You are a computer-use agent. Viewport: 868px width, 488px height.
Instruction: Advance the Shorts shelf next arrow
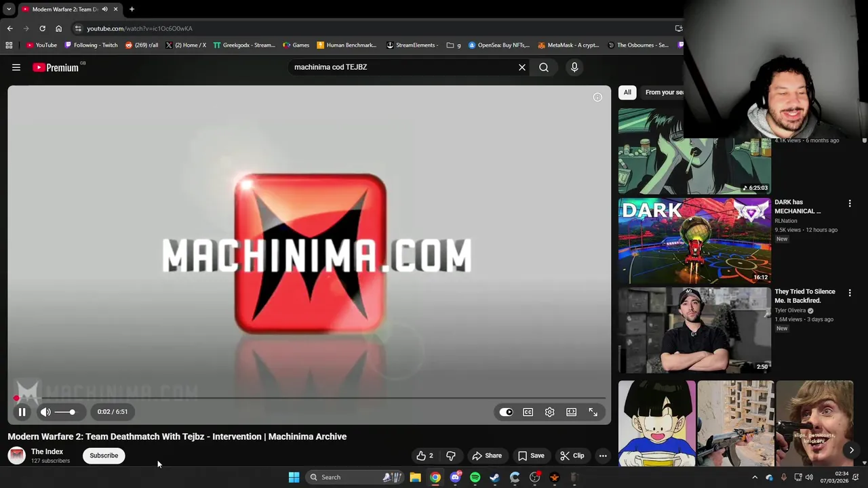tap(851, 450)
